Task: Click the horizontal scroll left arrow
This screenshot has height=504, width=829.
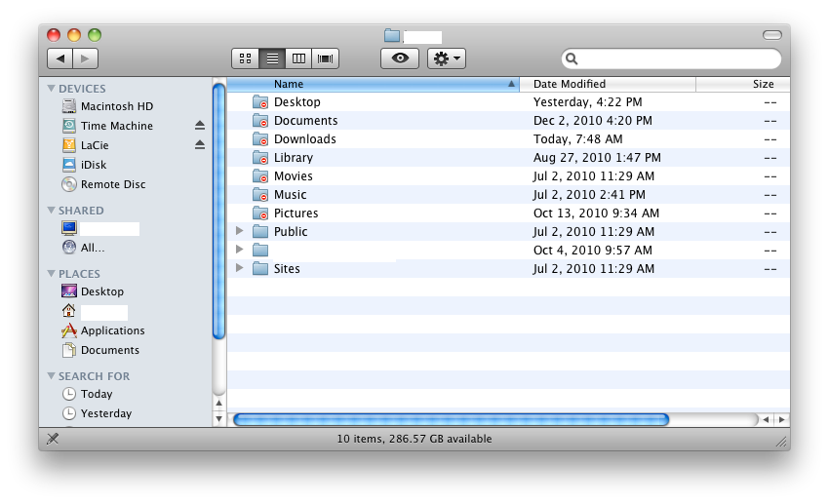Action: (766, 419)
